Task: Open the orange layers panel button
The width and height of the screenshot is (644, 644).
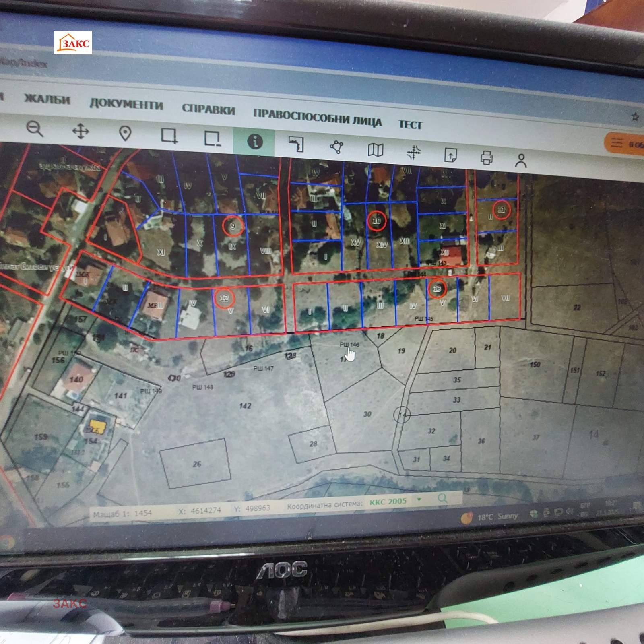Action: point(625,144)
